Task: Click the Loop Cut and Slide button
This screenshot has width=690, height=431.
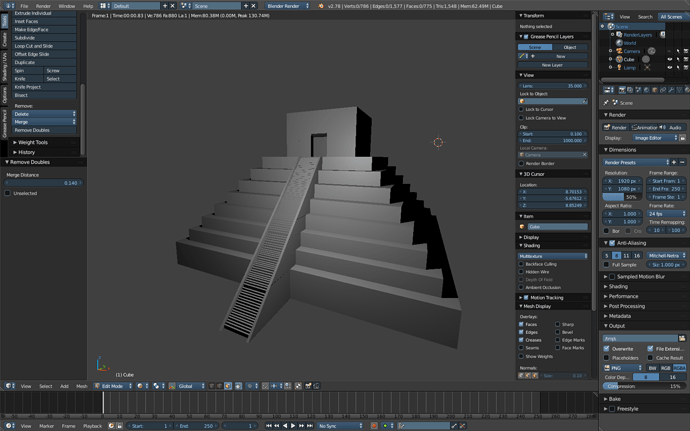Action: [44, 46]
